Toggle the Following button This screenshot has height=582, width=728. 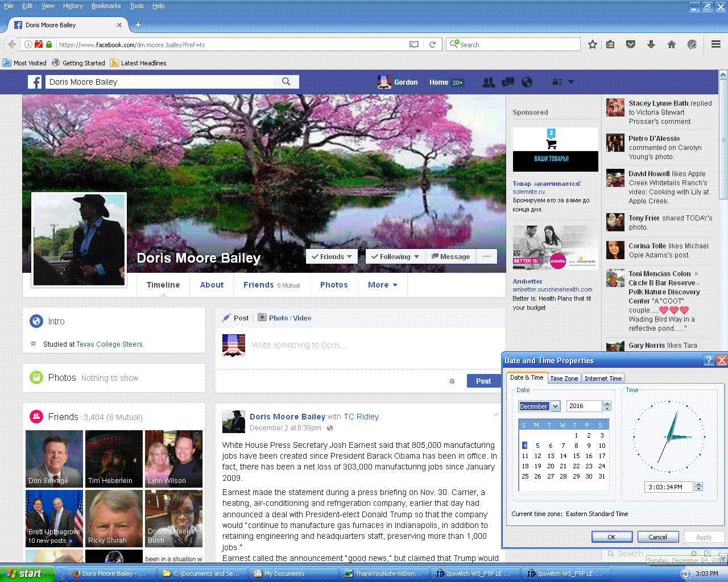pos(395,256)
